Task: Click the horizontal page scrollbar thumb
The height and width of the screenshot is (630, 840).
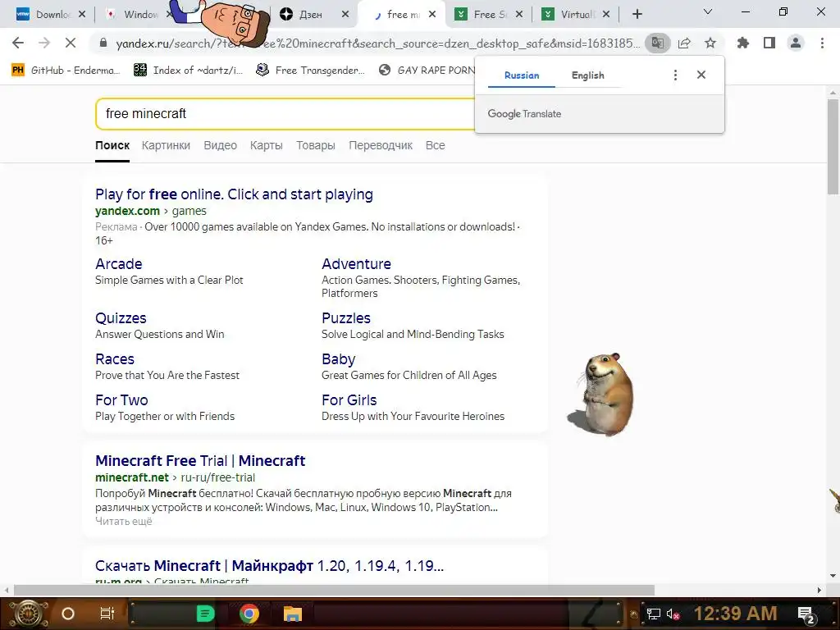Action: (x=335, y=591)
